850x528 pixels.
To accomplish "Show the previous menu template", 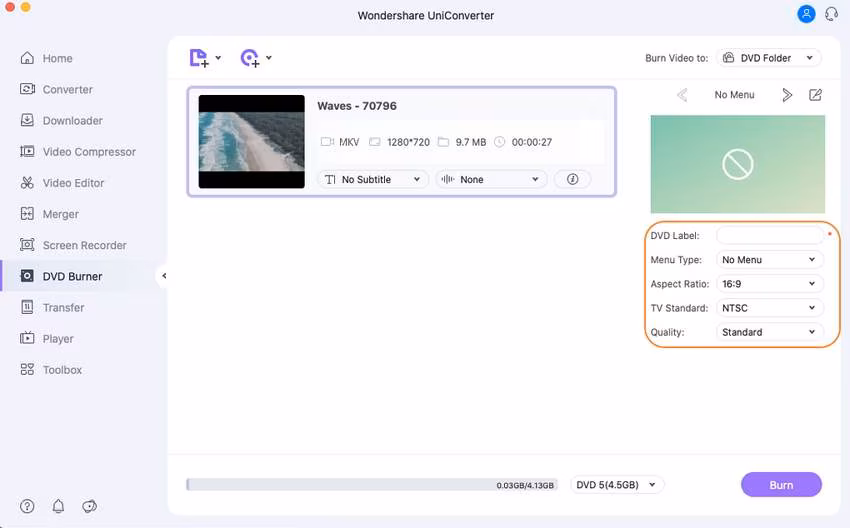I will click(x=682, y=95).
